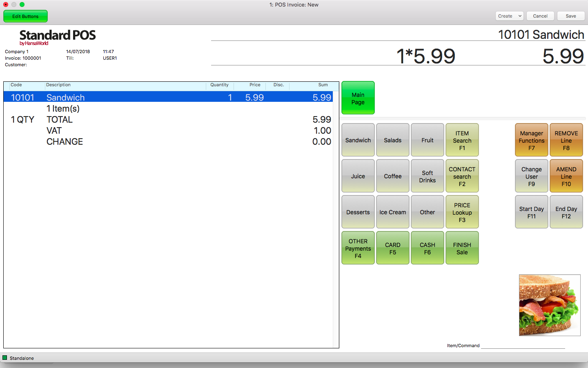
Task: Click the sandwich product thumbnail image
Action: click(x=549, y=305)
